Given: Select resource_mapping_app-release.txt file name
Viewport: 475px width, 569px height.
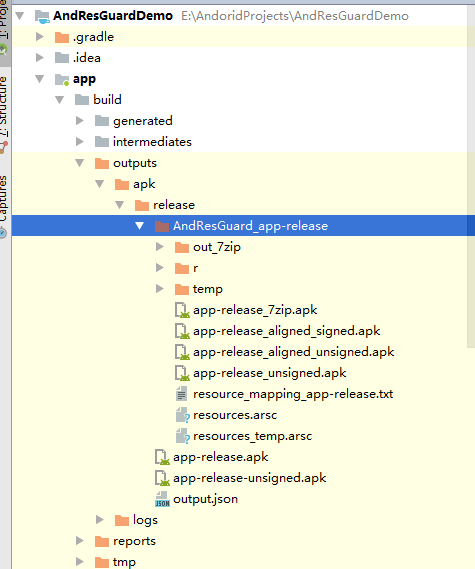Looking at the screenshot, I should [x=293, y=394].
